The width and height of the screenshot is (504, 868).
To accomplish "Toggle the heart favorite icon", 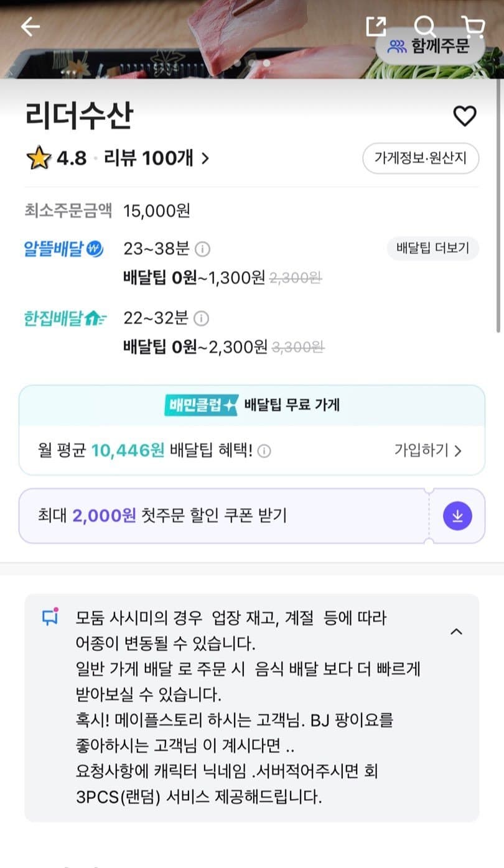I will pyautogui.click(x=464, y=116).
